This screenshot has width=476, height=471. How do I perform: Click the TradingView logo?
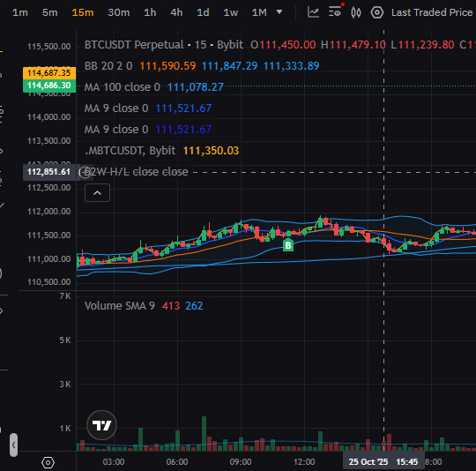[101, 425]
